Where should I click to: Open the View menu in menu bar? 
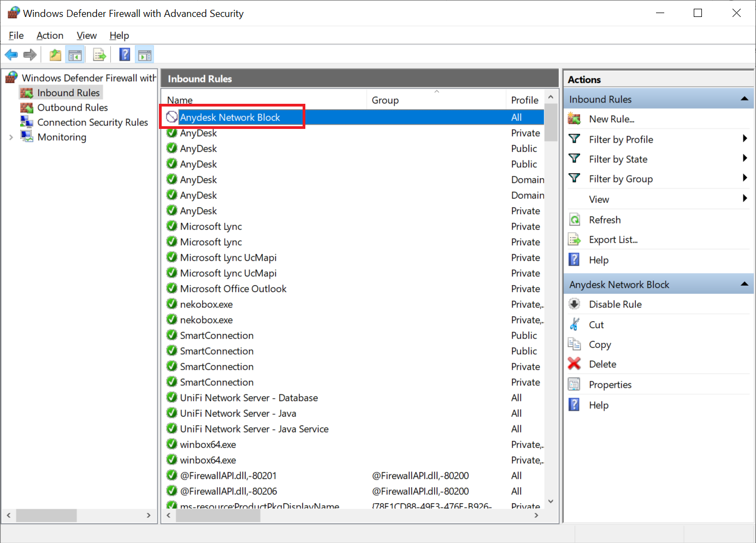click(x=86, y=36)
